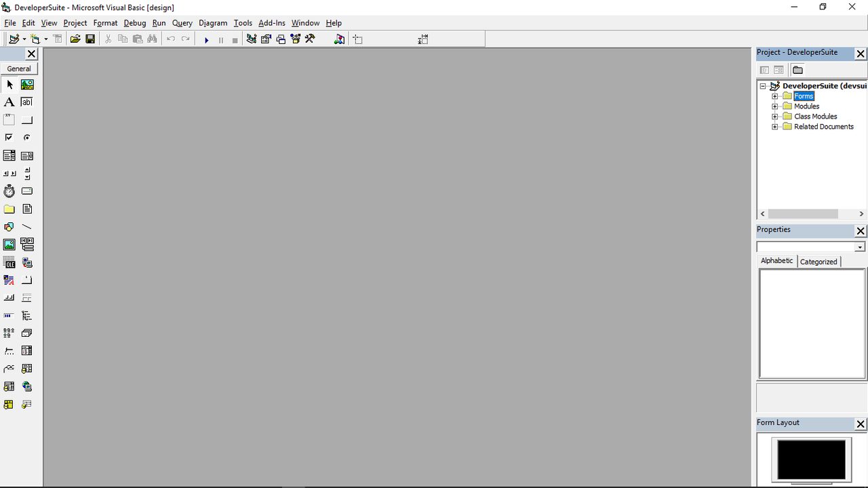Click View Object in Project panel
The image size is (868, 488).
778,70
